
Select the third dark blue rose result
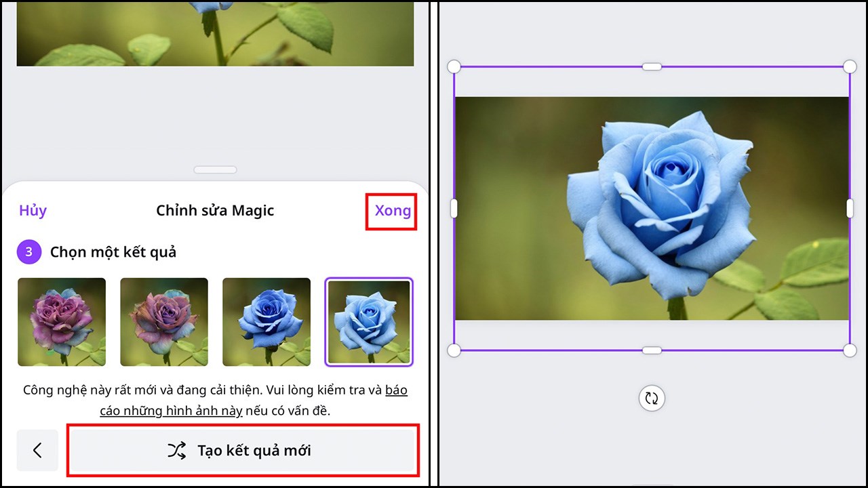point(266,321)
